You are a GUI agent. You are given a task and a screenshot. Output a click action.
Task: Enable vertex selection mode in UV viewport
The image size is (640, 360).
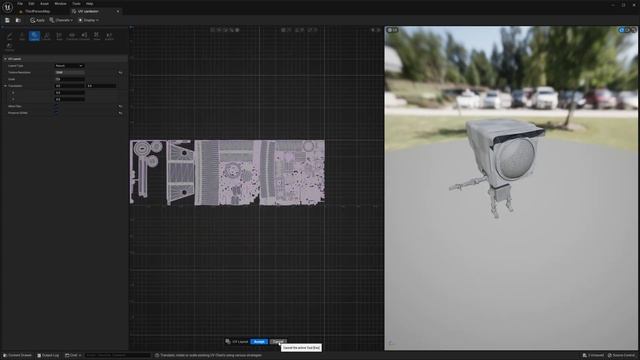[212, 30]
